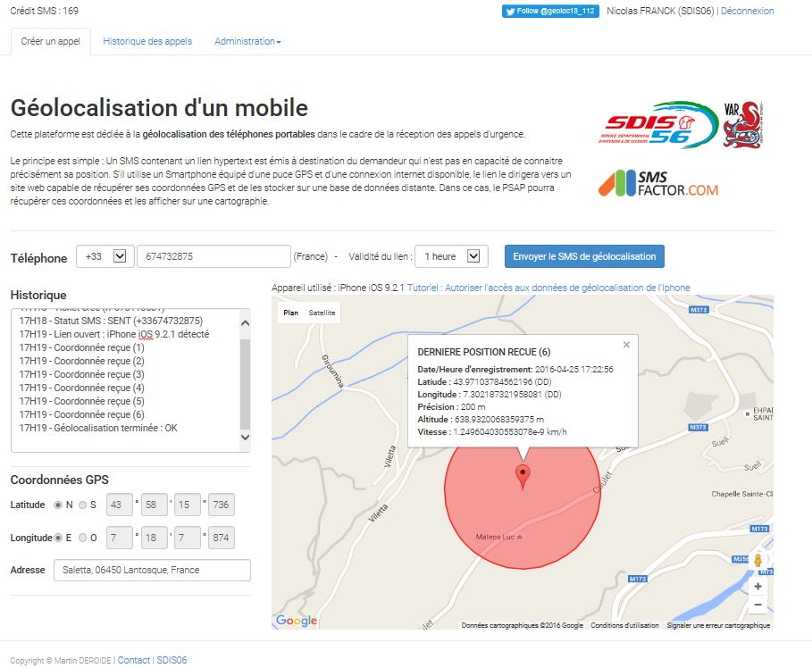The image size is (812, 668).
Task: Select latitude S radio button
Action: pos(82,505)
